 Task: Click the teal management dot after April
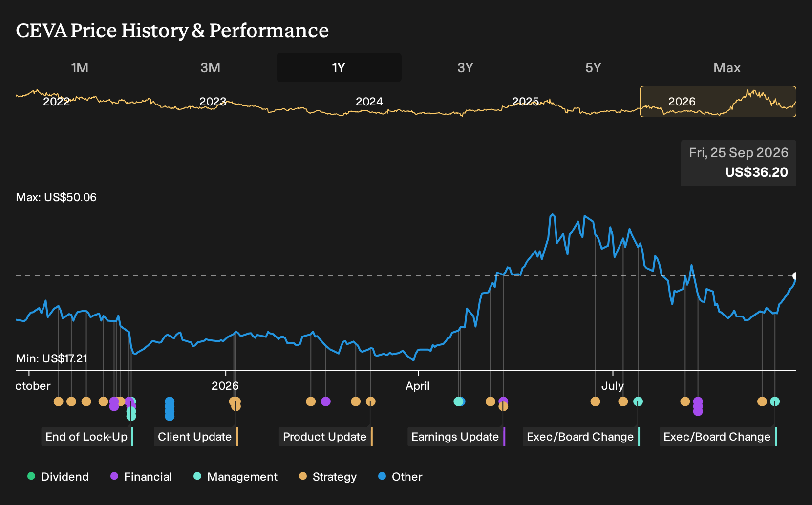458,401
